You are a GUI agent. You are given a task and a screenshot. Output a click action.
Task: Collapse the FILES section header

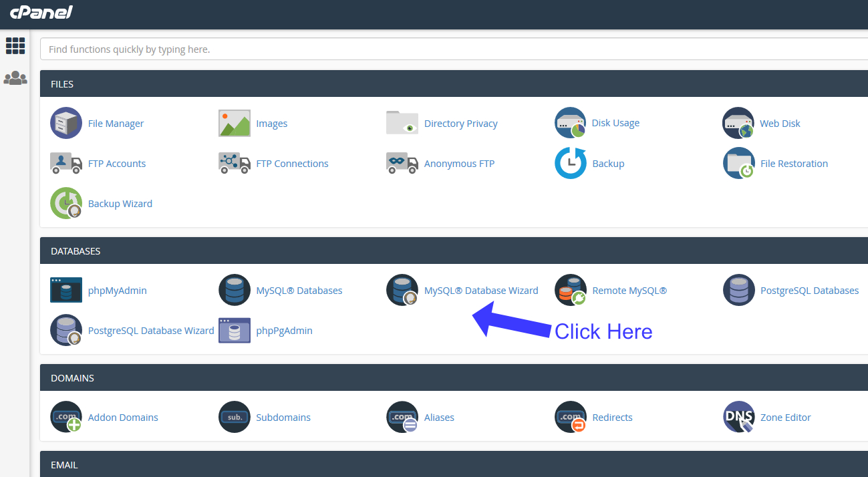[454, 84]
